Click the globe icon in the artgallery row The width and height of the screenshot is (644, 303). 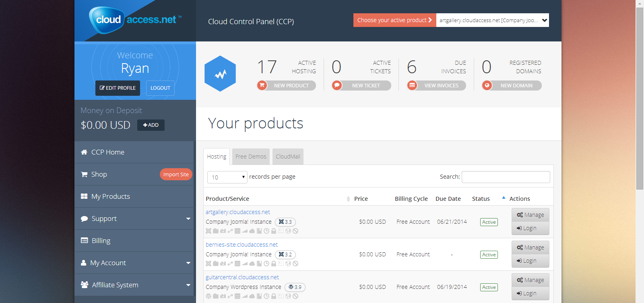(288, 231)
